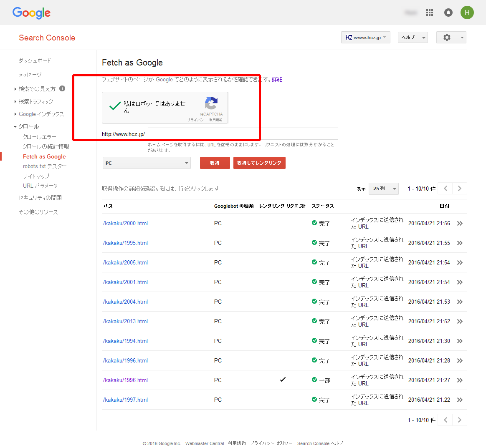Select サイトマップ in the sidebar

click(x=36, y=176)
